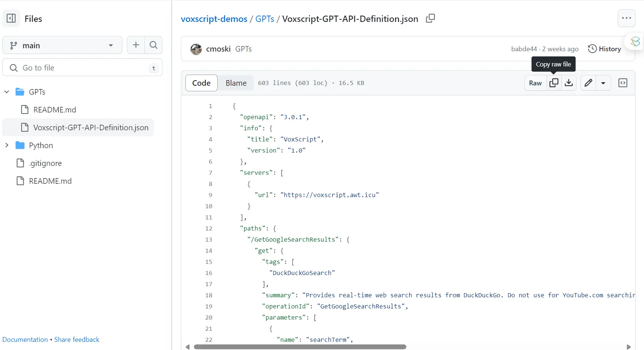Open the Python folder
Screen dimensions: 644x350
coord(41,145)
